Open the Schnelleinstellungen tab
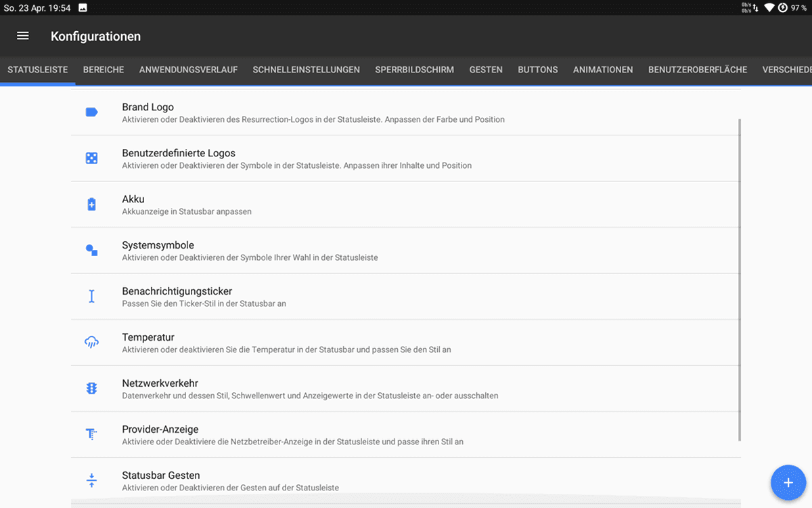The height and width of the screenshot is (508, 812). tap(307, 70)
